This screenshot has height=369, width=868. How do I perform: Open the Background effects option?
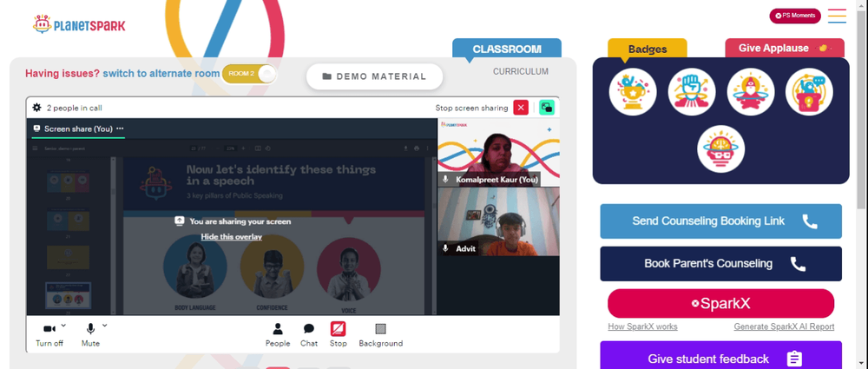click(380, 334)
